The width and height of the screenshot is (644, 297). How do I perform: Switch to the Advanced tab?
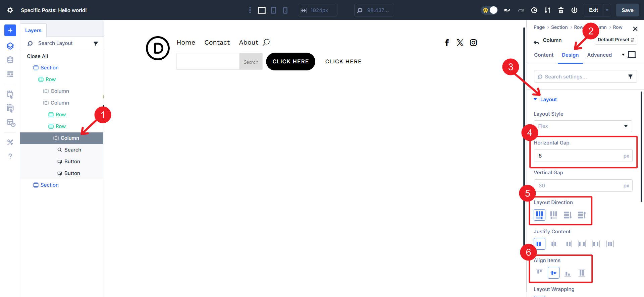tap(599, 55)
